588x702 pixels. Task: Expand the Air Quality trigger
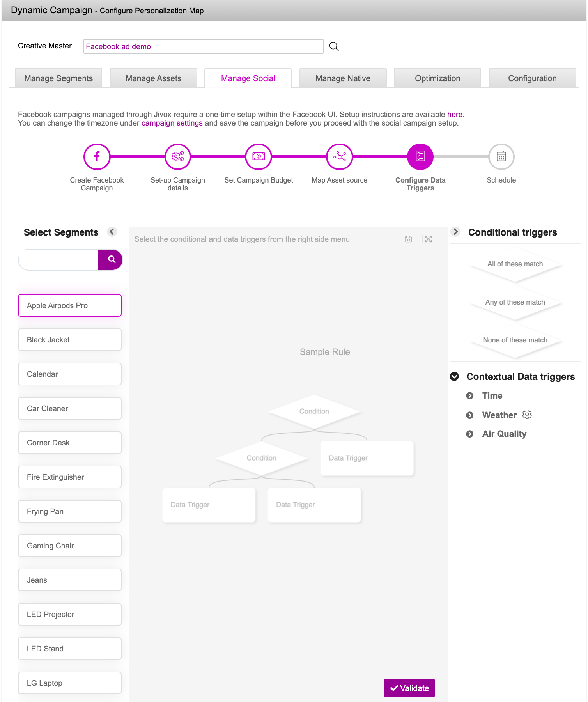[470, 434]
